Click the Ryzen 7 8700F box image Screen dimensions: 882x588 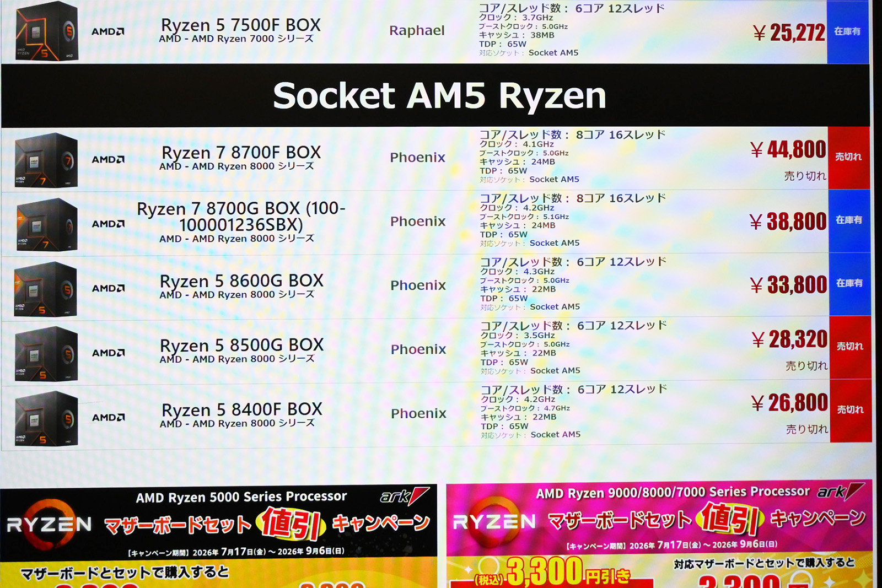click(46, 160)
